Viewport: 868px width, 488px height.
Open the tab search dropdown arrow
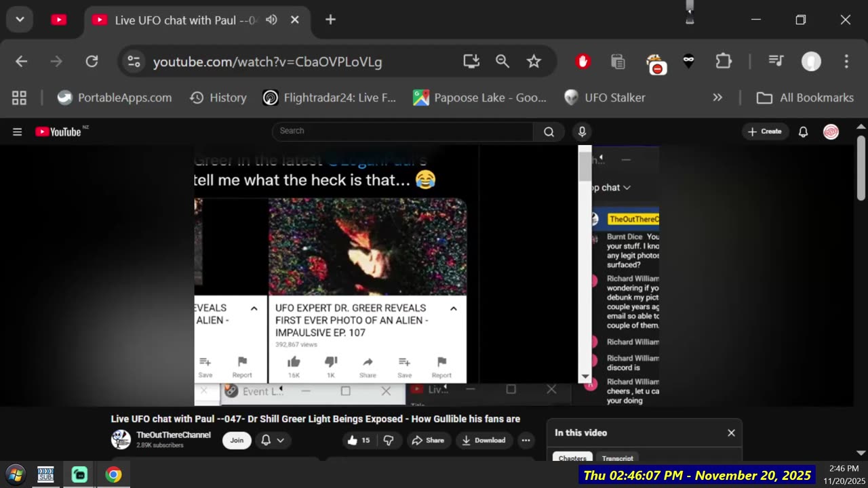(x=20, y=20)
